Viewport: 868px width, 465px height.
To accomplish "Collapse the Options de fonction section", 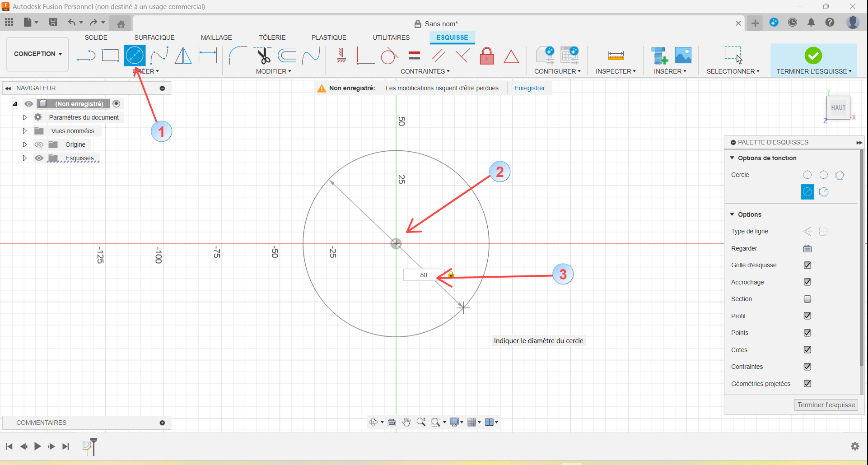I will (732, 158).
